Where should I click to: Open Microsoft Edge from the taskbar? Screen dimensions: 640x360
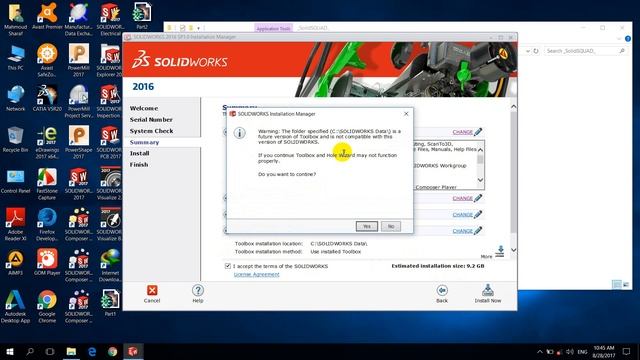[x=92, y=351]
